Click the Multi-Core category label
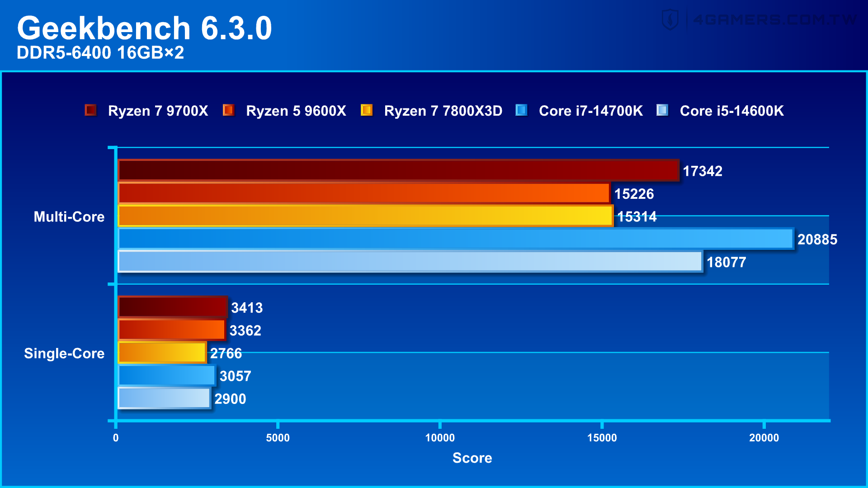Screen dimensions: 868x488 coord(69,217)
